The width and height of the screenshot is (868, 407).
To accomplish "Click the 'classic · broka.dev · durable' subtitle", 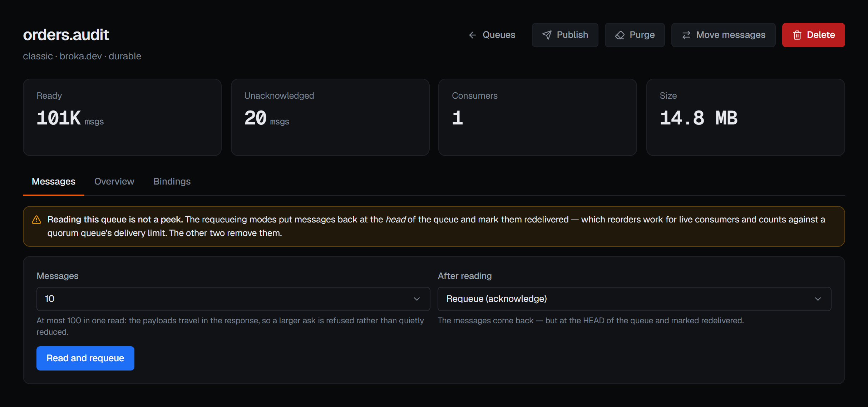I will click(x=82, y=57).
